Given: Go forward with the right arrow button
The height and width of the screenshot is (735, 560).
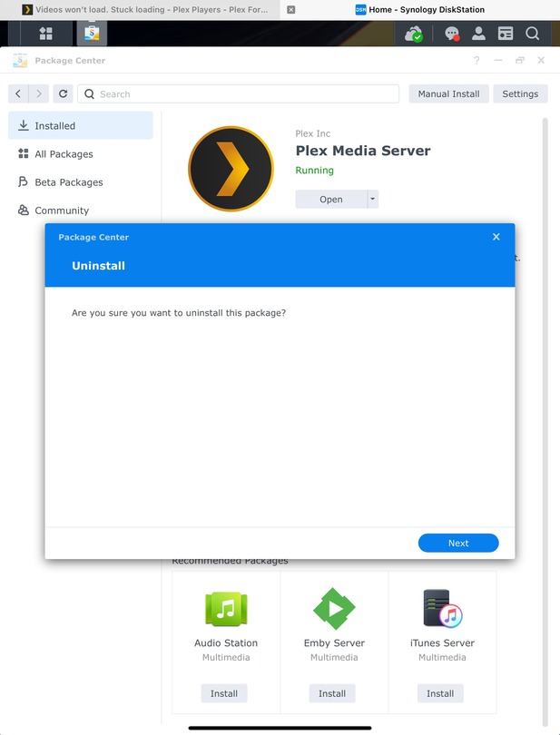Looking at the screenshot, I should click(x=39, y=93).
